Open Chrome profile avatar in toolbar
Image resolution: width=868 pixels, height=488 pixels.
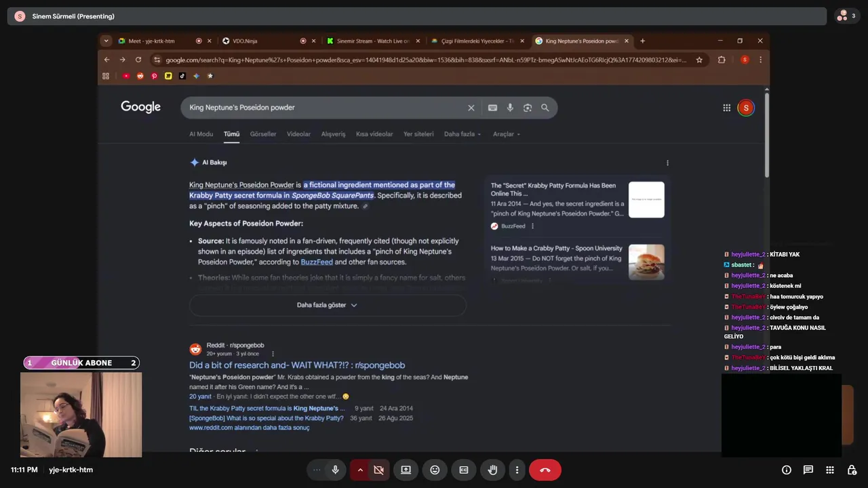click(x=745, y=60)
